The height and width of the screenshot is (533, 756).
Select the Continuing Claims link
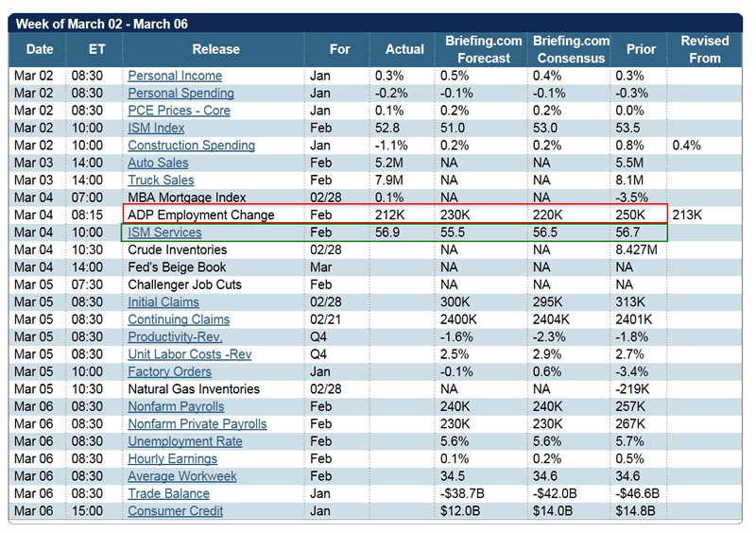point(179,319)
